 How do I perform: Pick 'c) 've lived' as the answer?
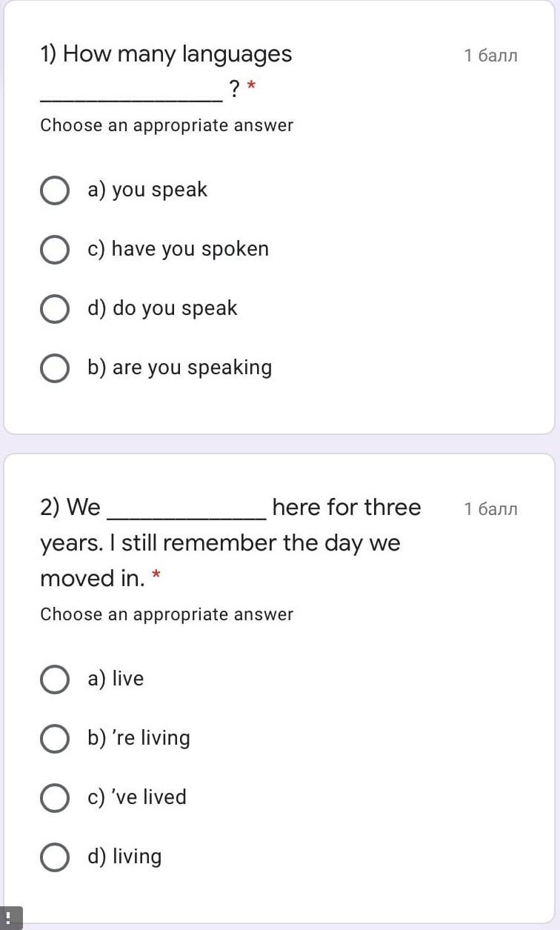(54, 798)
